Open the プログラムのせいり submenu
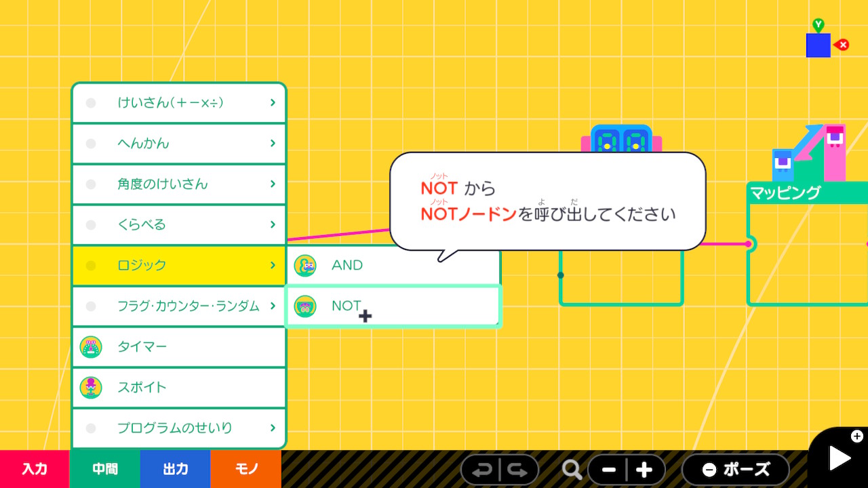The height and width of the screenshot is (488, 868). point(179,428)
